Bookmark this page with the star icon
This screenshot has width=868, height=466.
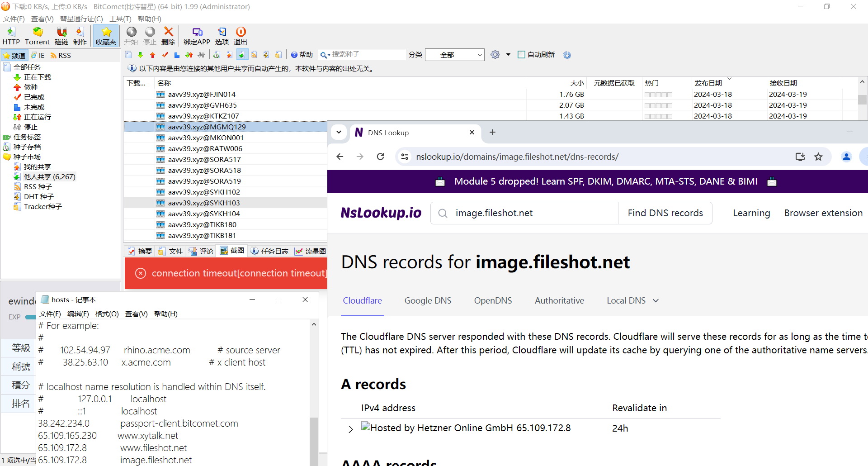point(818,157)
